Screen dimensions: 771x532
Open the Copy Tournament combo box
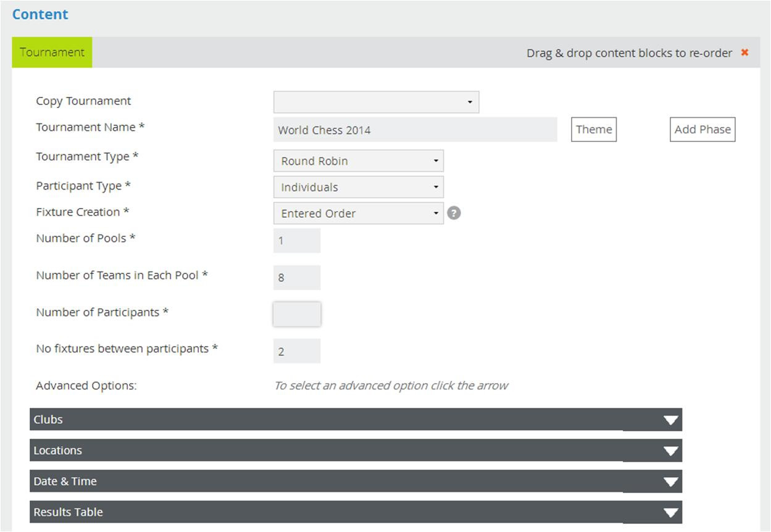coord(377,102)
